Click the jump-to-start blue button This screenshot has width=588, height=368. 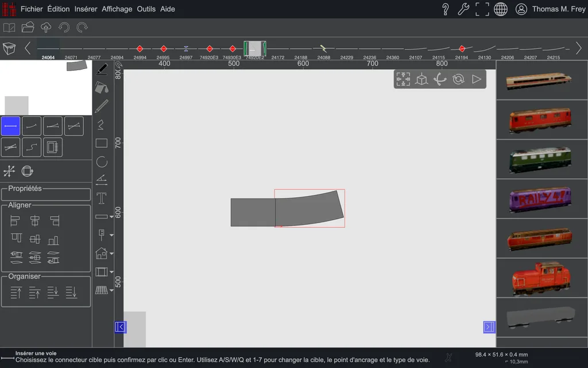click(x=121, y=327)
